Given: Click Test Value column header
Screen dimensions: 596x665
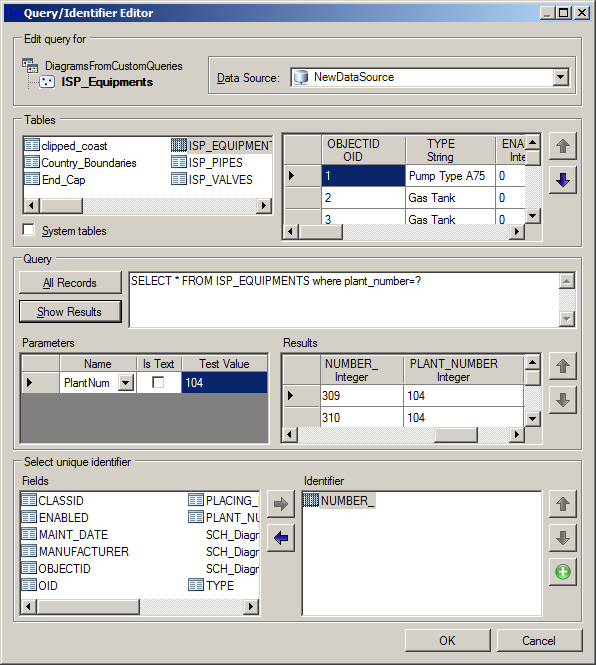Looking at the screenshot, I should click(x=224, y=364).
